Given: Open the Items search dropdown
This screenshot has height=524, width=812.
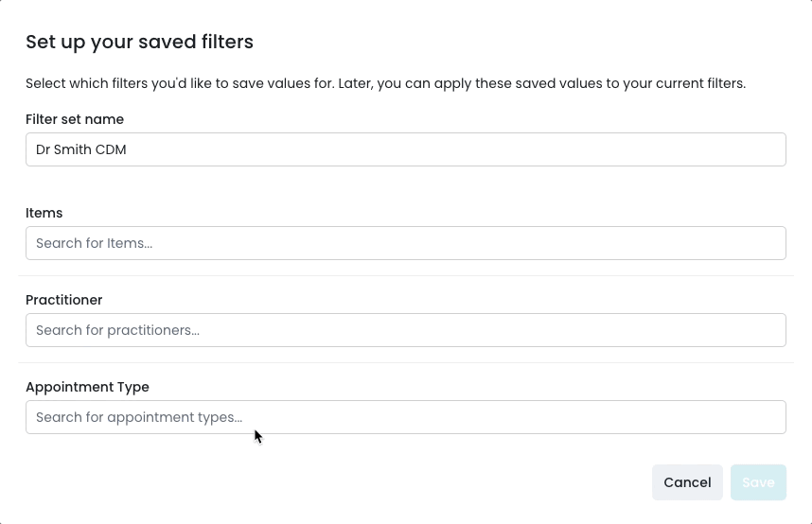Looking at the screenshot, I should click(x=405, y=243).
